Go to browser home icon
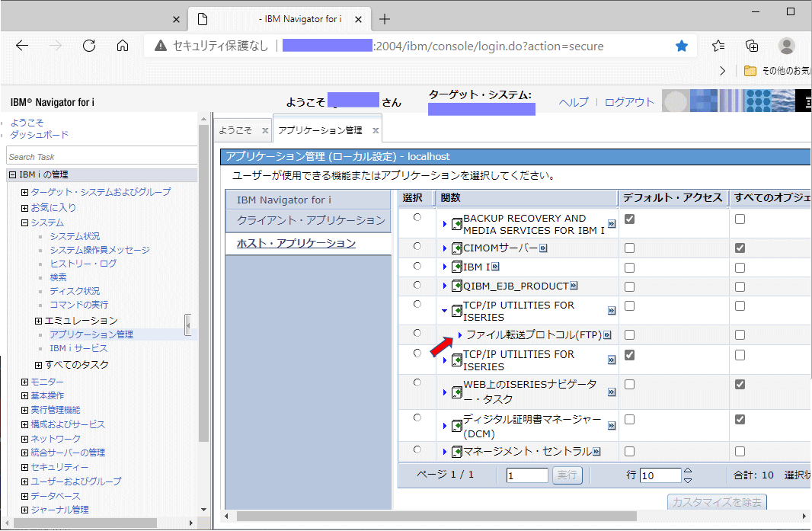812x531 pixels. coord(123,46)
